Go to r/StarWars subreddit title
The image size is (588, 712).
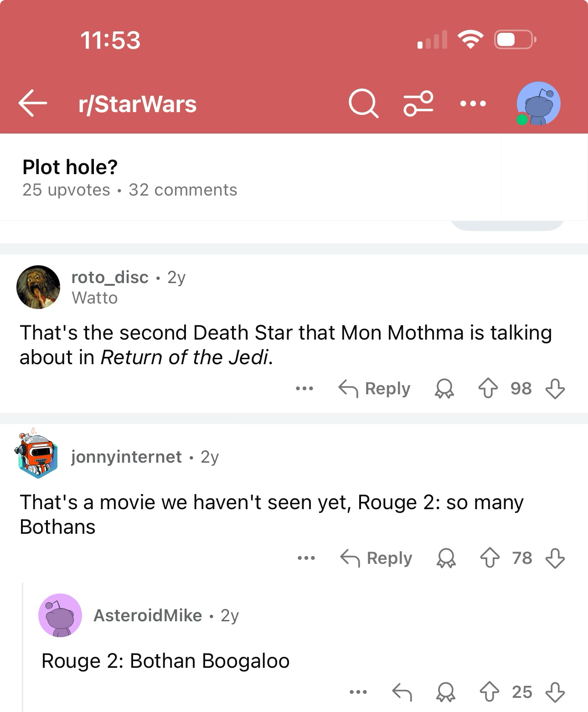[x=137, y=104]
